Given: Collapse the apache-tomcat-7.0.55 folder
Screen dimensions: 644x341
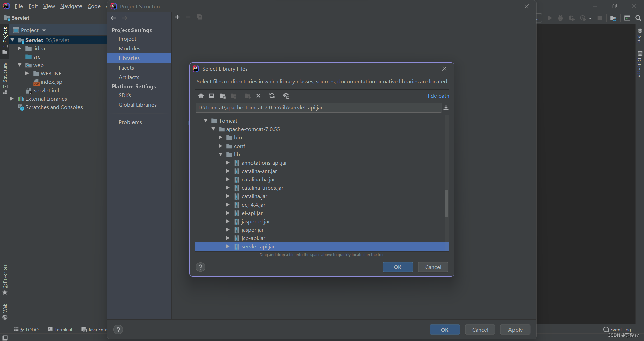Looking at the screenshot, I should [x=213, y=129].
